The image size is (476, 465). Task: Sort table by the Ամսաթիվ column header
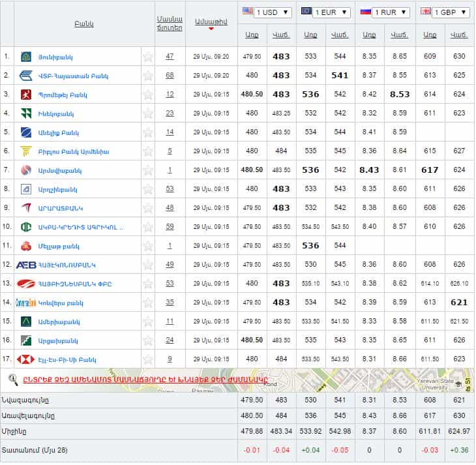coord(211,22)
